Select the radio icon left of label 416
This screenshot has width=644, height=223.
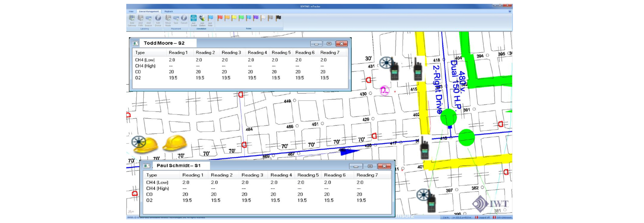click(x=425, y=148)
